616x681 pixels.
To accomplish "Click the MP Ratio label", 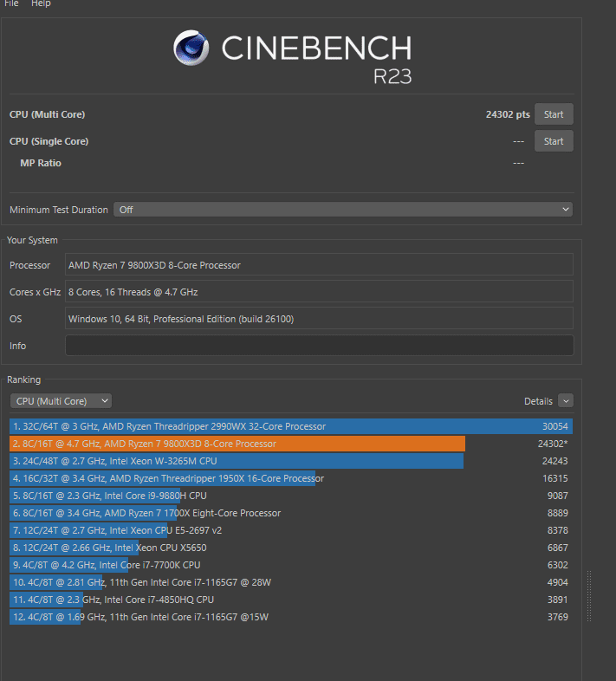I will point(41,163).
